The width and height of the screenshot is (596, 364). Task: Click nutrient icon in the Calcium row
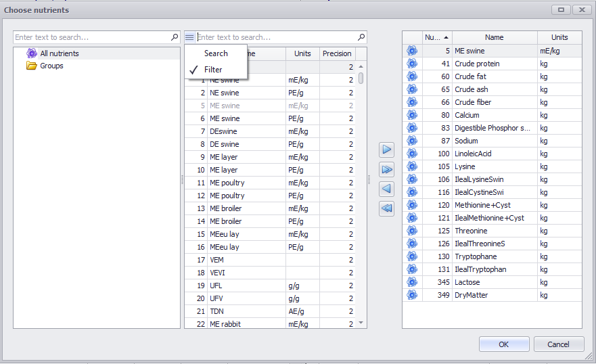coord(412,115)
